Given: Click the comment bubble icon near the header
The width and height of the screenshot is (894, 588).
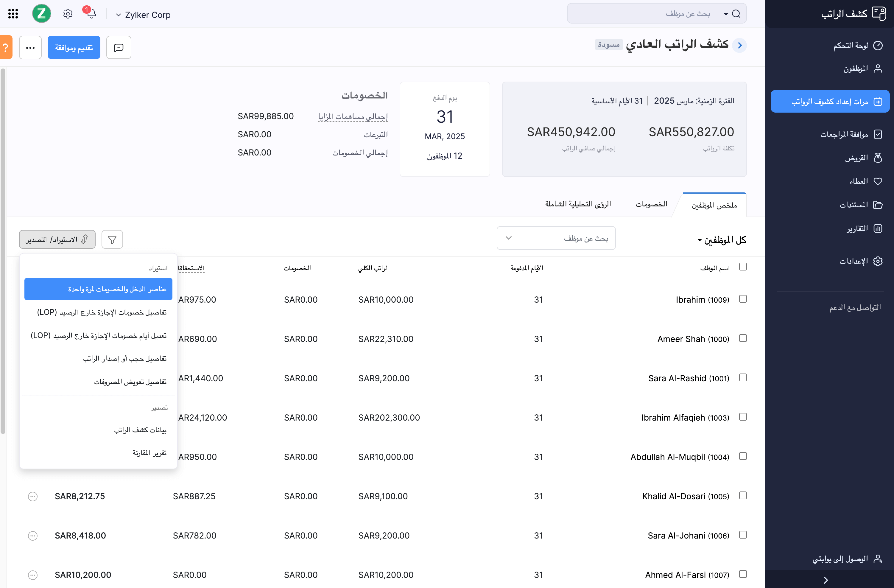Looking at the screenshot, I should [118, 47].
